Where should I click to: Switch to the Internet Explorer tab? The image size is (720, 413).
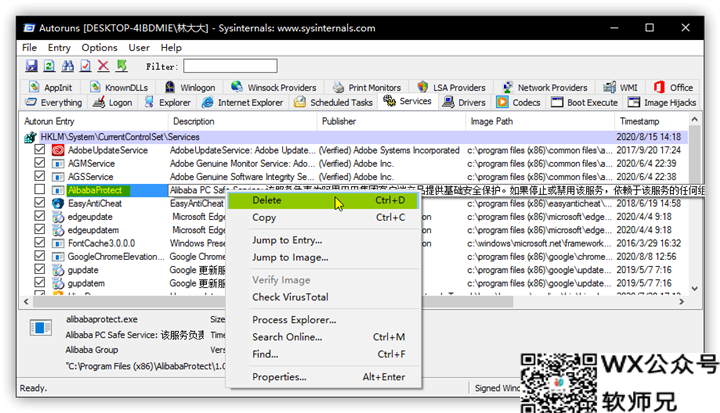(243, 102)
